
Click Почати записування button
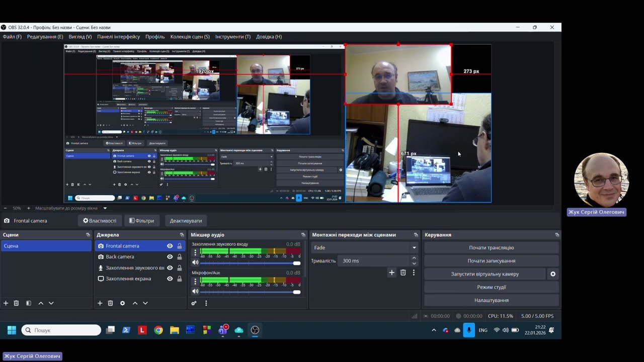click(492, 261)
